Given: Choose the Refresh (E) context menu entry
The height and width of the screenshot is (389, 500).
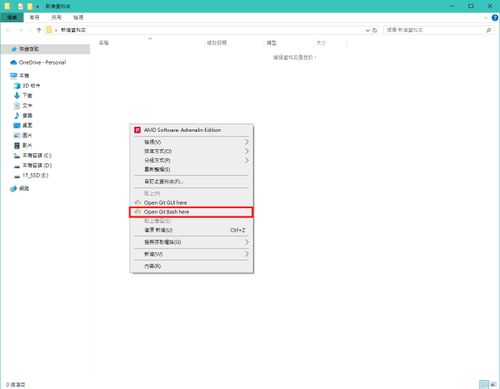Looking at the screenshot, I should [x=191, y=169].
